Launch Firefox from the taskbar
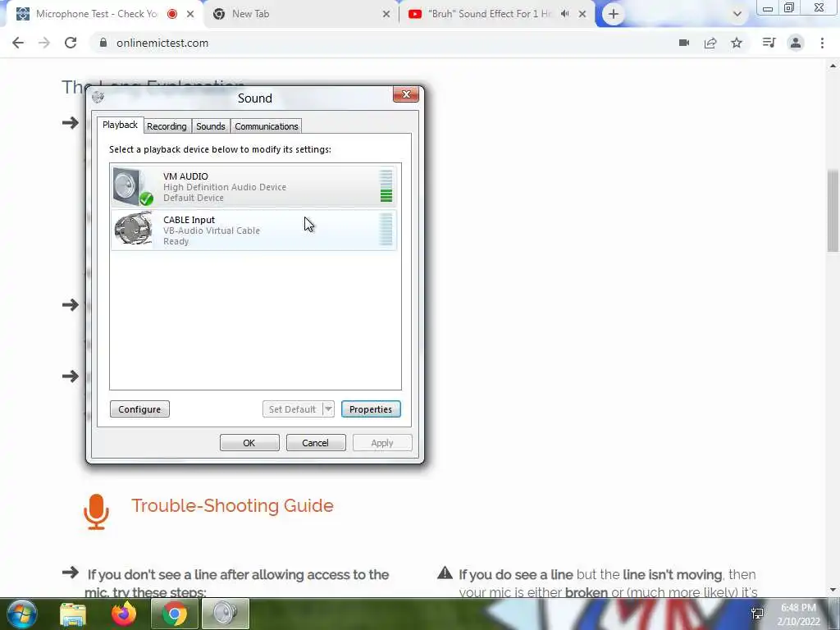 [124, 614]
